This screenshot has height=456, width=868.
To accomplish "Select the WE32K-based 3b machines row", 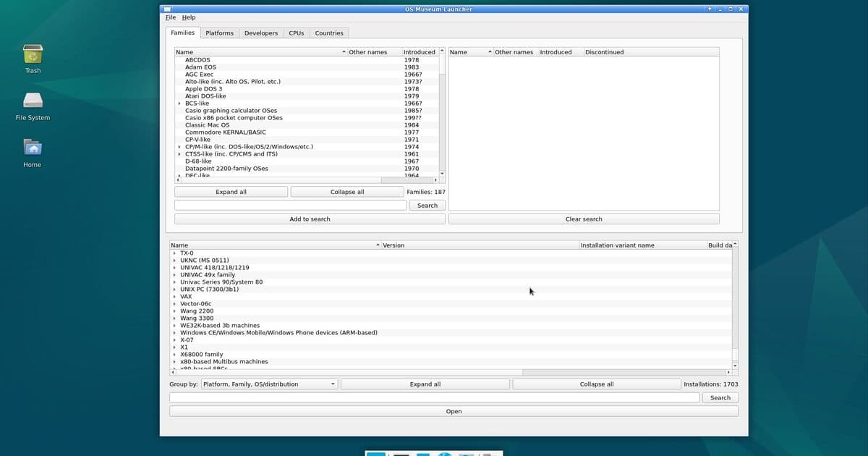I will click(x=451, y=326).
